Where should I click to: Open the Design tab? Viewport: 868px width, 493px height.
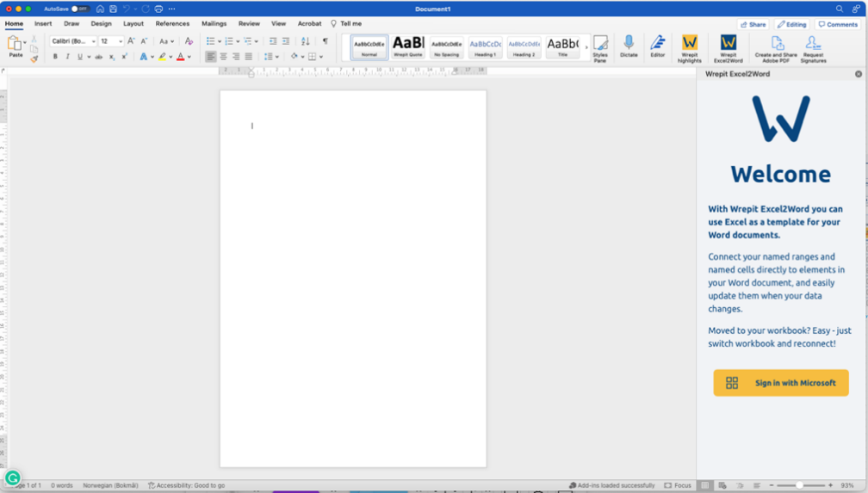coord(102,24)
